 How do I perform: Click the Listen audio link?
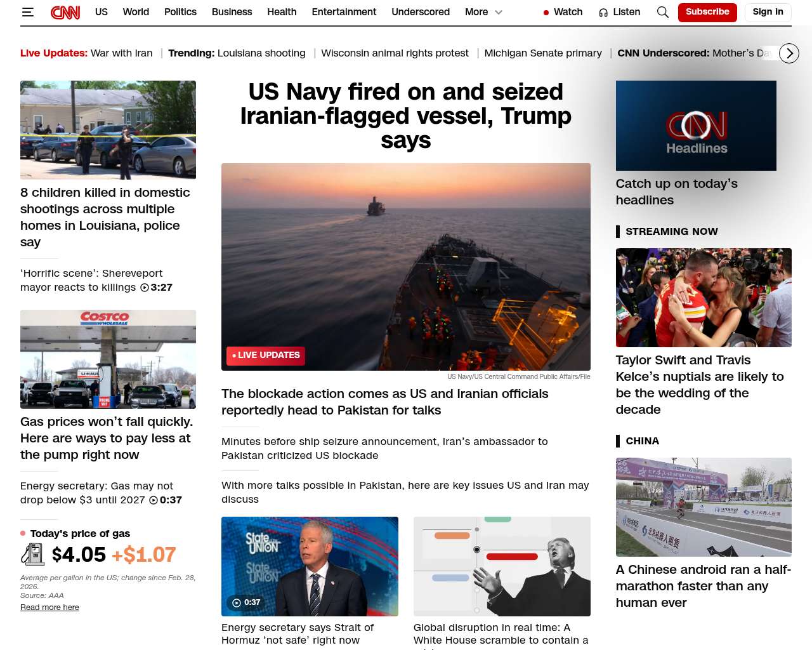[620, 12]
